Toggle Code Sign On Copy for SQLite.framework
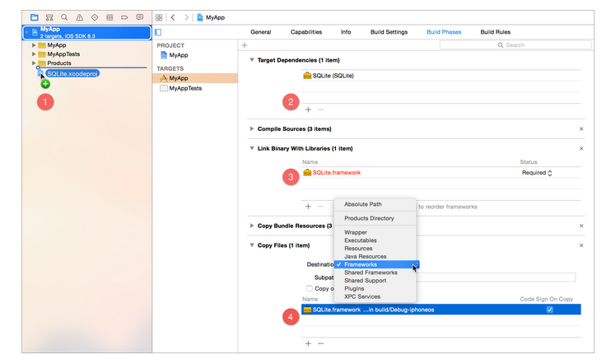 (549, 310)
